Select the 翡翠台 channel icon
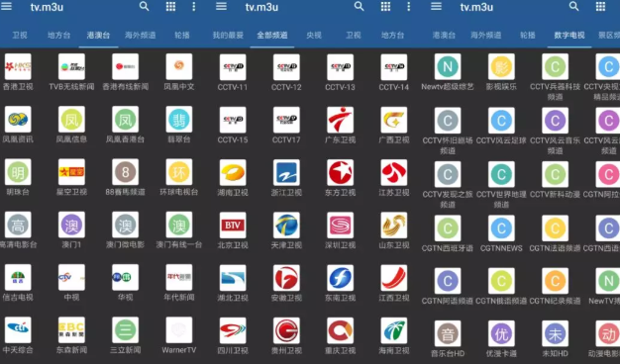 178,120
